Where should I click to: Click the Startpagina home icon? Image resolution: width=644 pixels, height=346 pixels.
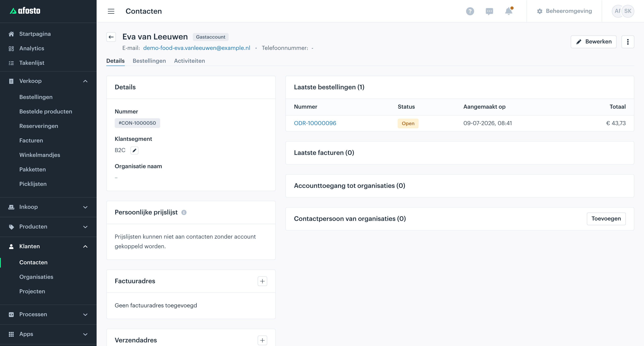11,34
